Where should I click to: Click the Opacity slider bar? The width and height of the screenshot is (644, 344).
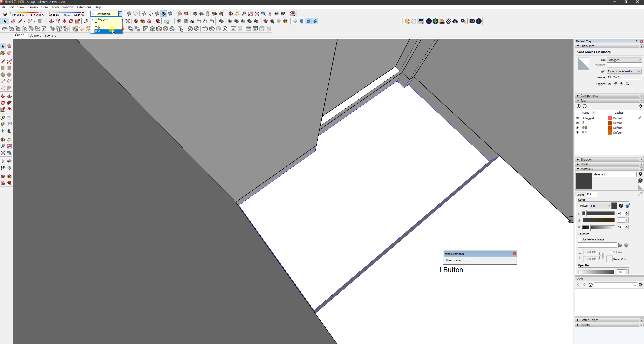(x=596, y=272)
